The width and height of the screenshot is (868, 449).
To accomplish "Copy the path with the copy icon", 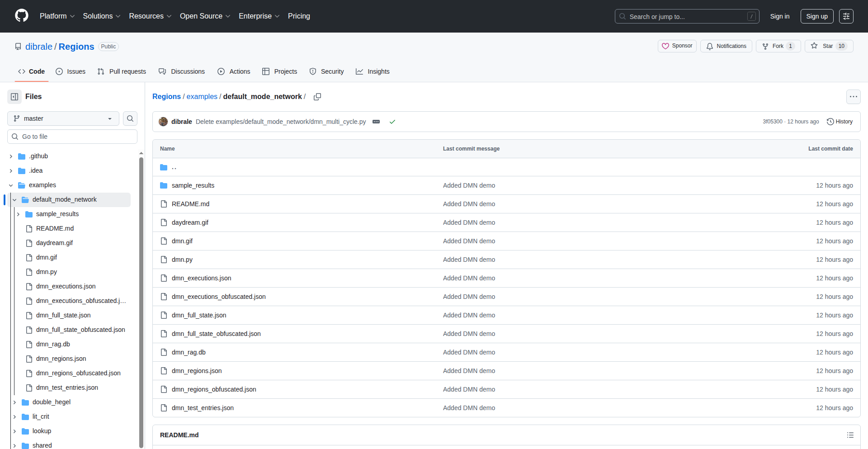I will [317, 97].
